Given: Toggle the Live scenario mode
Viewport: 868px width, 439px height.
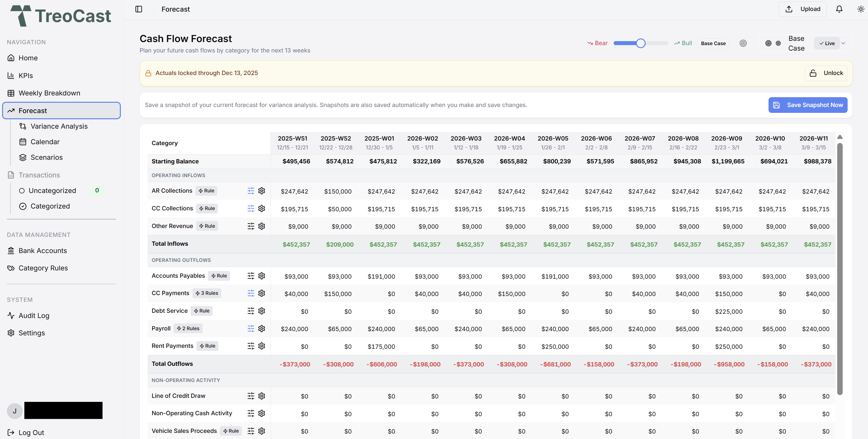Looking at the screenshot, I should [x=827, y=43].
